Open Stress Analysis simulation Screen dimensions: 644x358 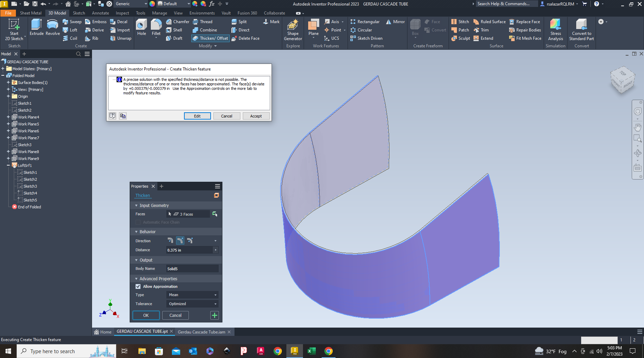[x=555, y=30]
